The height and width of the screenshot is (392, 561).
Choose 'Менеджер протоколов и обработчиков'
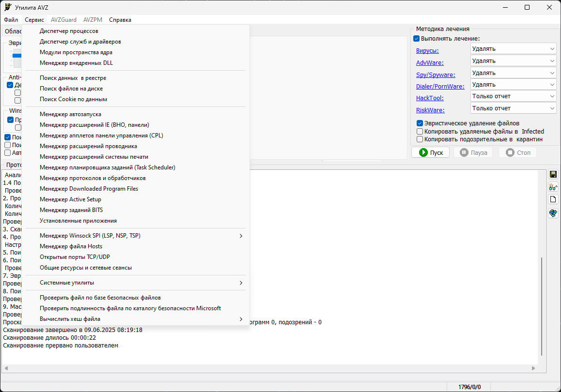pos(136,178)
